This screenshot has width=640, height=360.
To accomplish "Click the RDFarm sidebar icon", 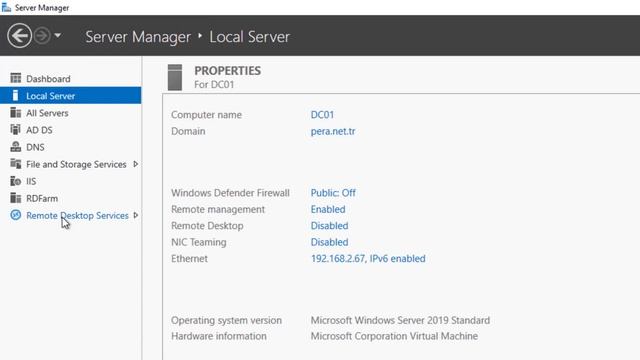I will point(16,198).
